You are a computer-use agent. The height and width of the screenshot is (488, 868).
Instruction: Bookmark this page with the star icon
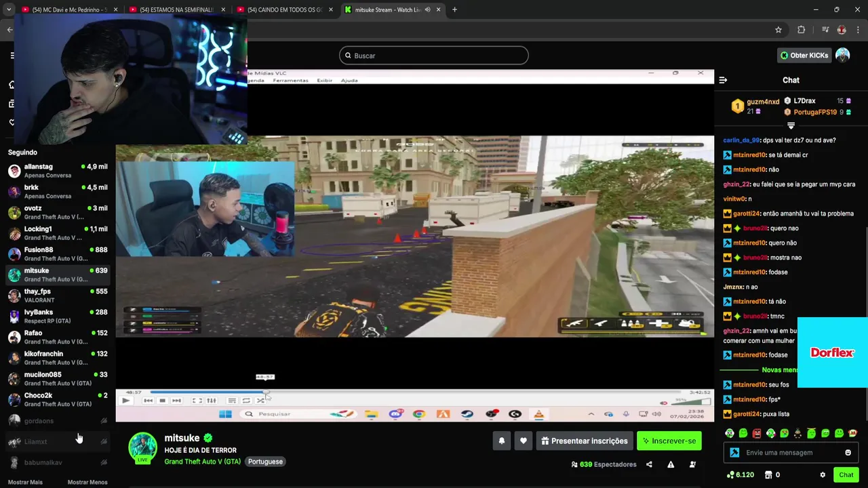[778, 30]
